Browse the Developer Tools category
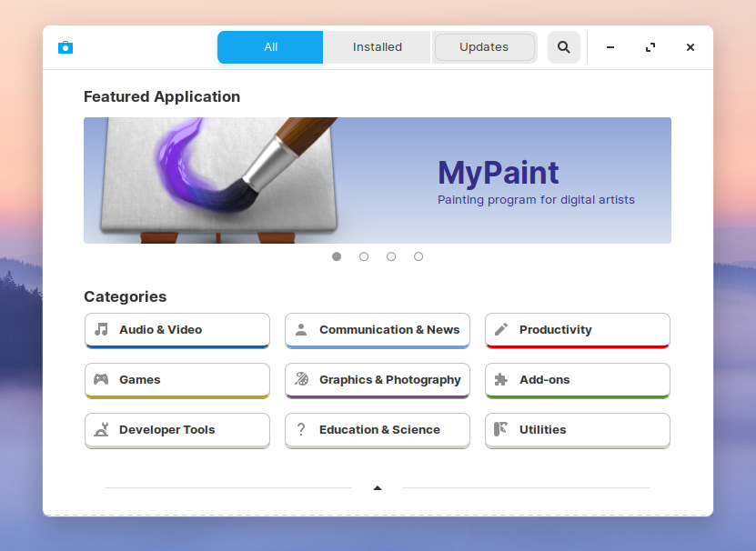This screenshot has height=551, width=756. coord(177,430)
